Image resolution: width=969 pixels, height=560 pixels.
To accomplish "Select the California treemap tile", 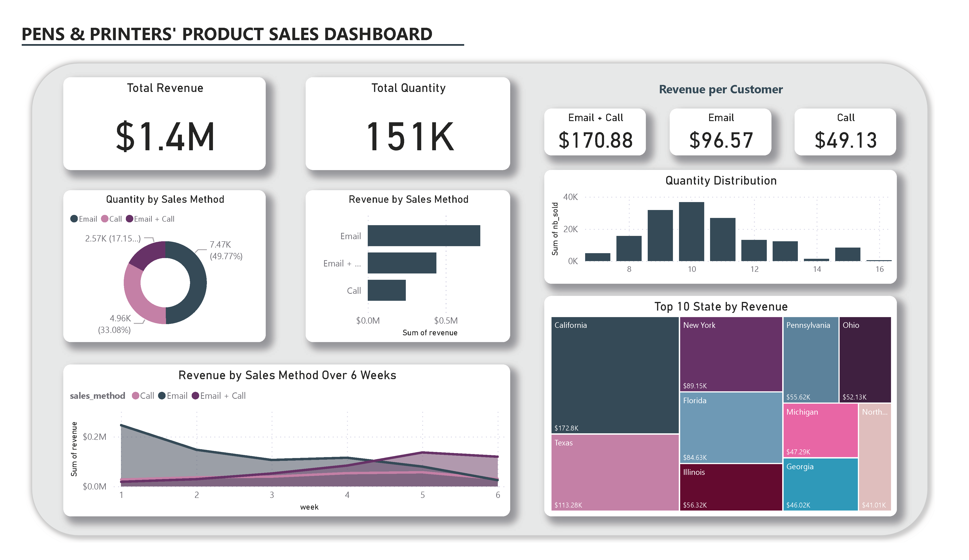I will [x=615, y=375].
